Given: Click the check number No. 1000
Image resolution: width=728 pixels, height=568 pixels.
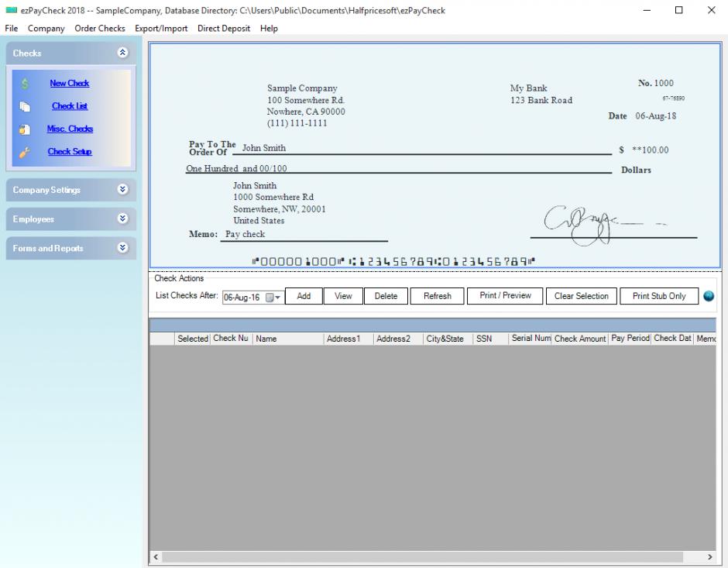Looking at the screenshot, I should pos(655,83).
